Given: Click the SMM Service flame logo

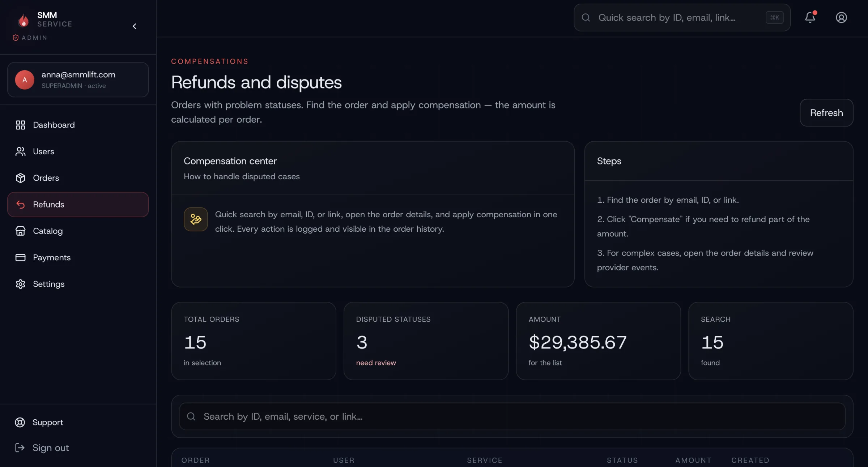Looking at the screenshot, I should tap(24, 20).
